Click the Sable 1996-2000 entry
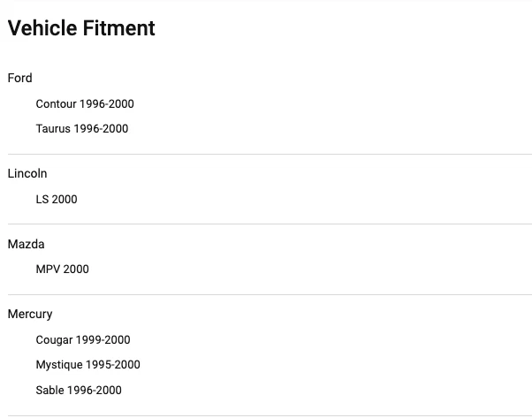This screenshot has width=532, height=418. [x=79, y=390]
